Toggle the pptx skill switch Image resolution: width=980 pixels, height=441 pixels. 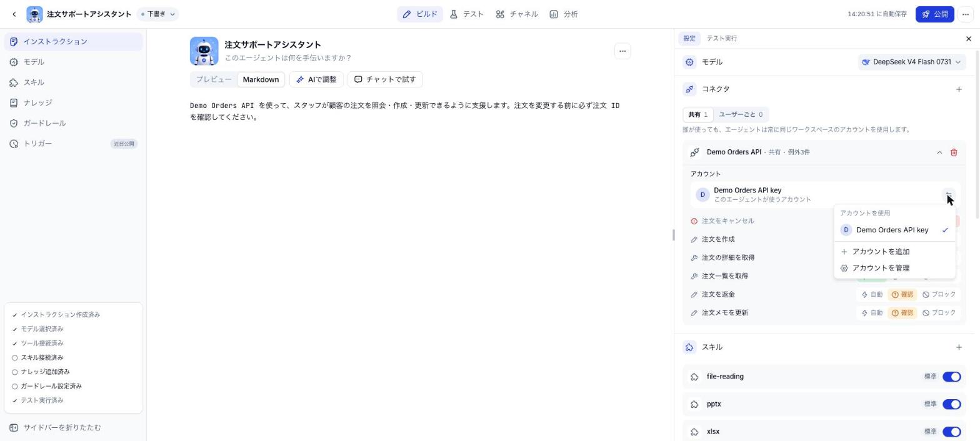coord(951,405)
